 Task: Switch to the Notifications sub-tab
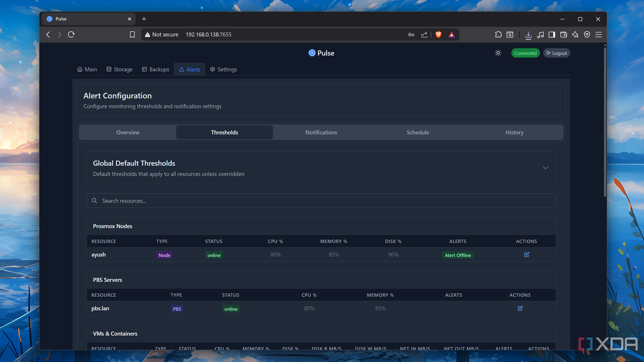point(321,132)
